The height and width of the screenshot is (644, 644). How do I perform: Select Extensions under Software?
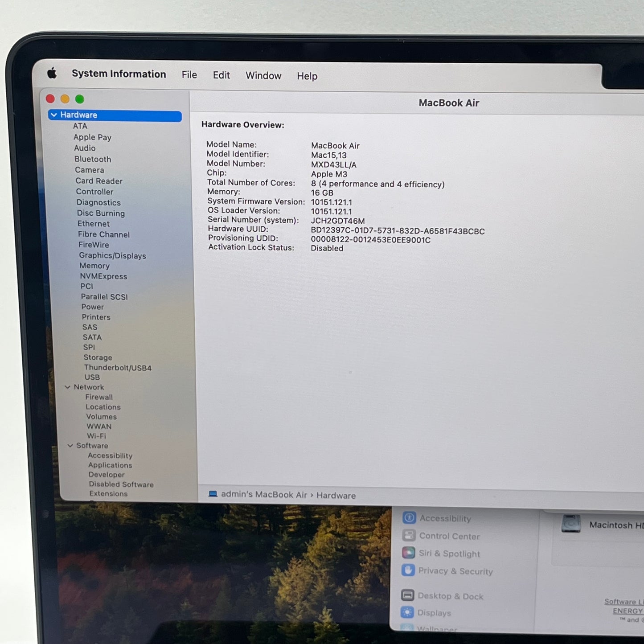[108, 493]
